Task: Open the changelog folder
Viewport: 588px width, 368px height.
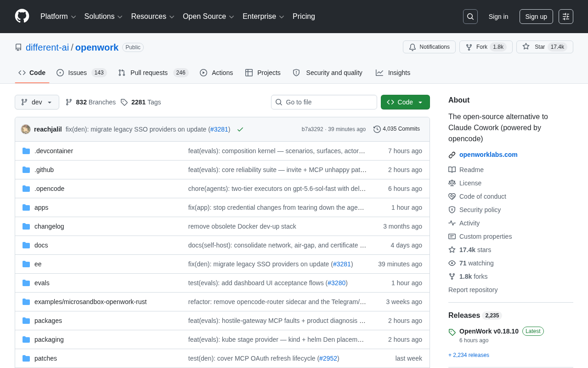Action: 49,226
